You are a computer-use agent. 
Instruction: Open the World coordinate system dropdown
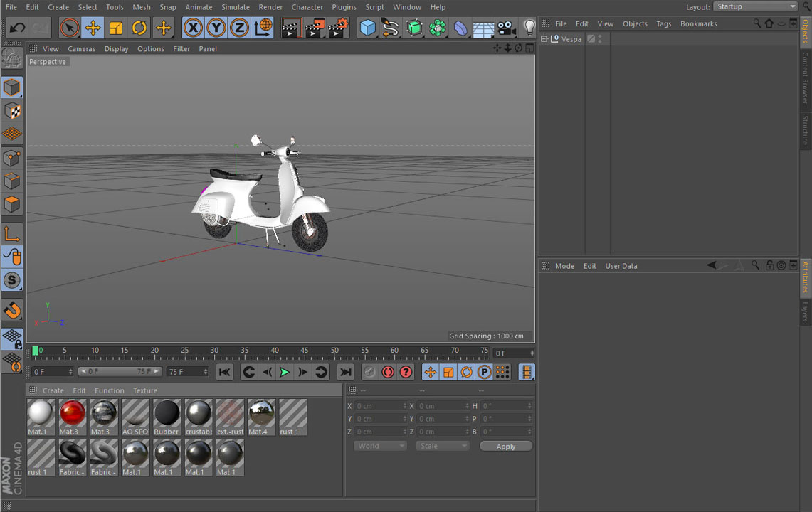point(380,445)
